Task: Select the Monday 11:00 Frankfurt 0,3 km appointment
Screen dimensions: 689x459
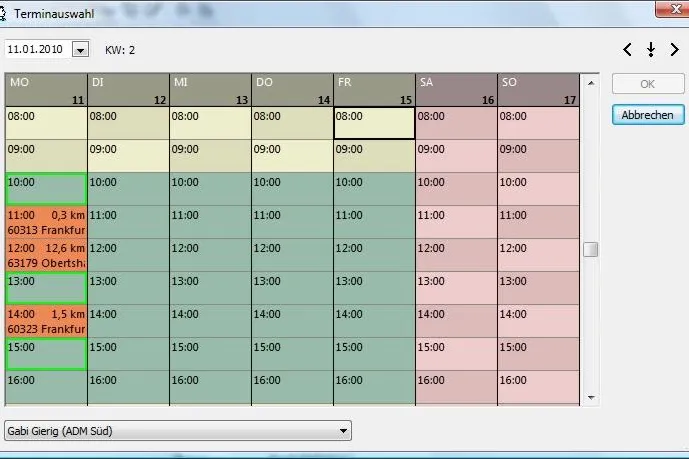Action: point(46,222)
